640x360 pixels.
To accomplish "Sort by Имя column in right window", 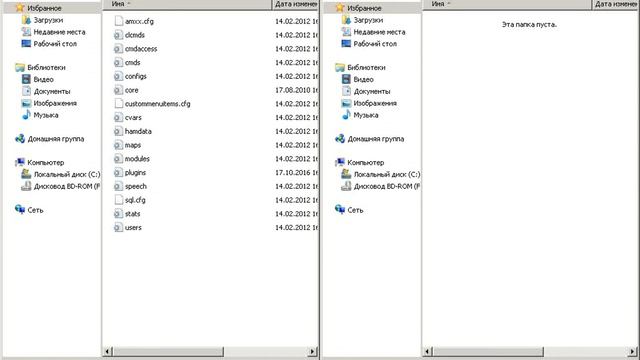I will pyautogui.click(x=507, y=4).
